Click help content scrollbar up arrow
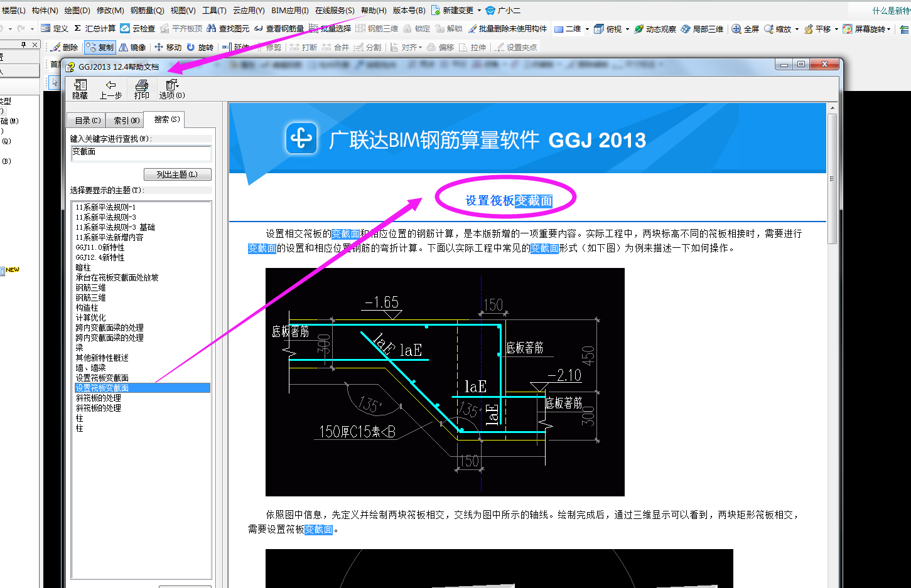Image resolution: width=911 pixels, height=588 pixels. [833, 108]
